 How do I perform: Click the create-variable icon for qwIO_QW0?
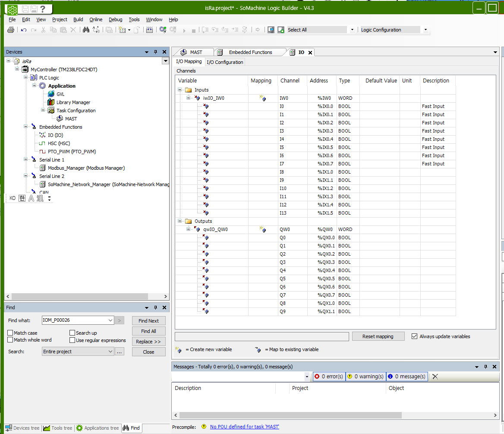point(263,229)
